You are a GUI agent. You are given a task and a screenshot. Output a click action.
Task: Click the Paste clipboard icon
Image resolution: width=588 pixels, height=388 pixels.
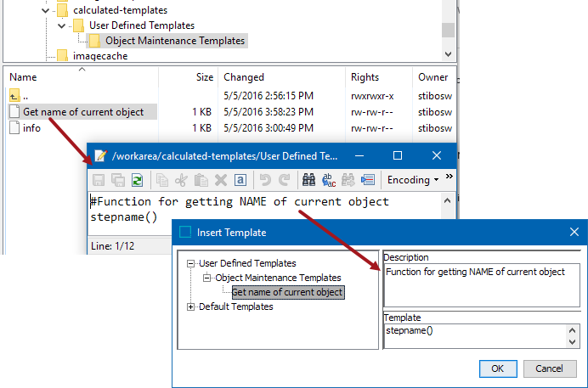click(x=201, y=180)
